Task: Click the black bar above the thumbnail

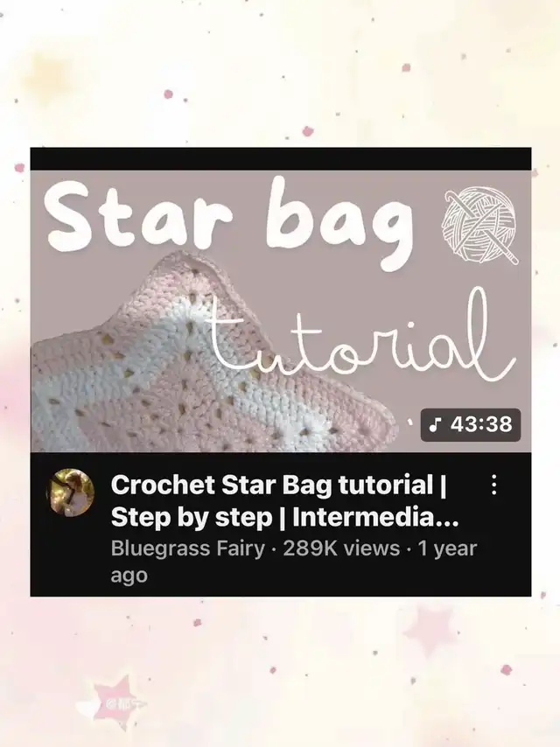Action: (280, 158)
